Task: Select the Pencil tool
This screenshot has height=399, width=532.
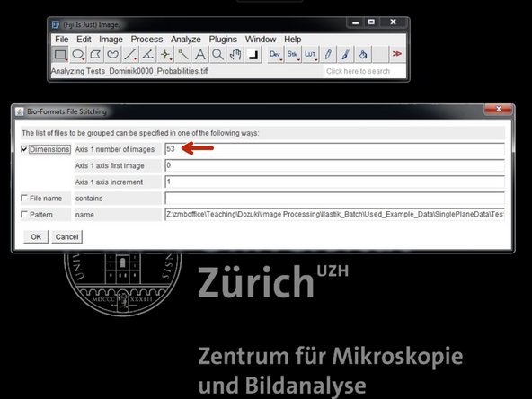Action: click(328, 54)
